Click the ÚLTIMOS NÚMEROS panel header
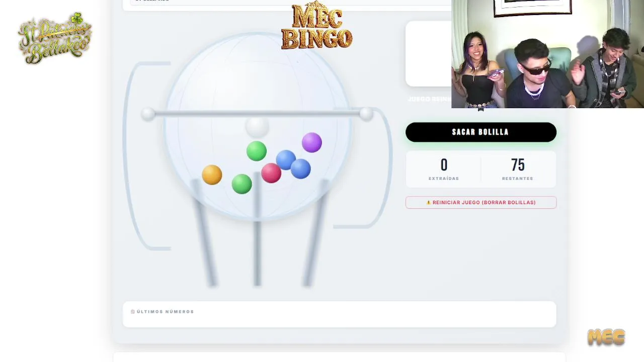This screenshot has height=362, width=644. click(163, 312)
